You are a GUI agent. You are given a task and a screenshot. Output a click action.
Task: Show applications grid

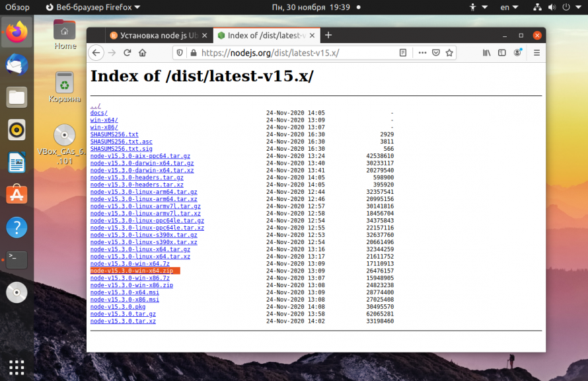point(17,368)
